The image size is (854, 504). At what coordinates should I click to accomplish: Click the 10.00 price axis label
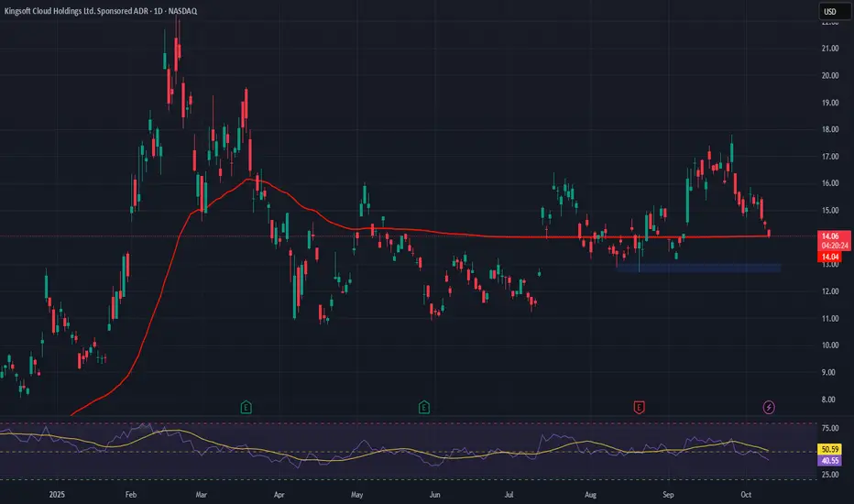(x=830, y=345)
